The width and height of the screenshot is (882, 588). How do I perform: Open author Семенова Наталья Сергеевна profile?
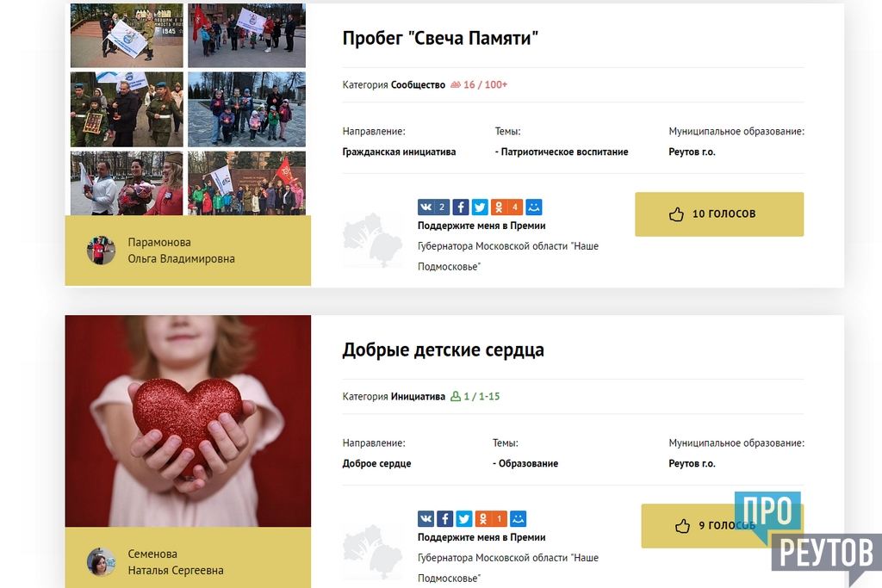tap(176, 561)
